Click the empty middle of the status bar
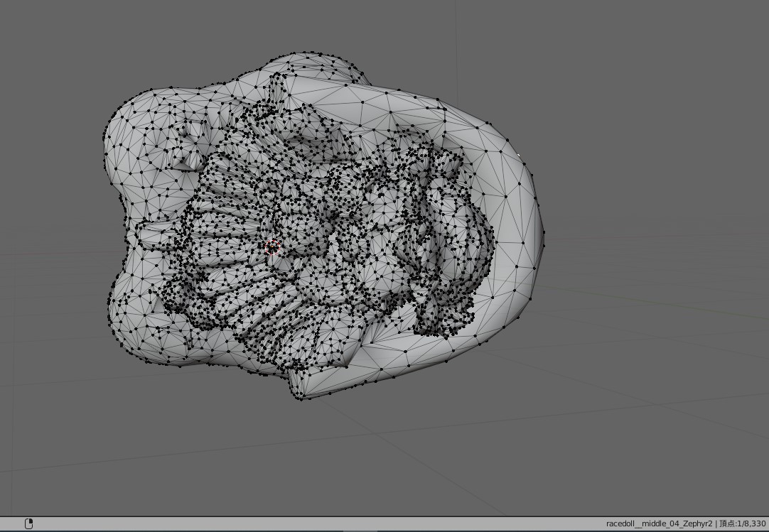Screen dimensions: 769x532 [x=320, y=523]
